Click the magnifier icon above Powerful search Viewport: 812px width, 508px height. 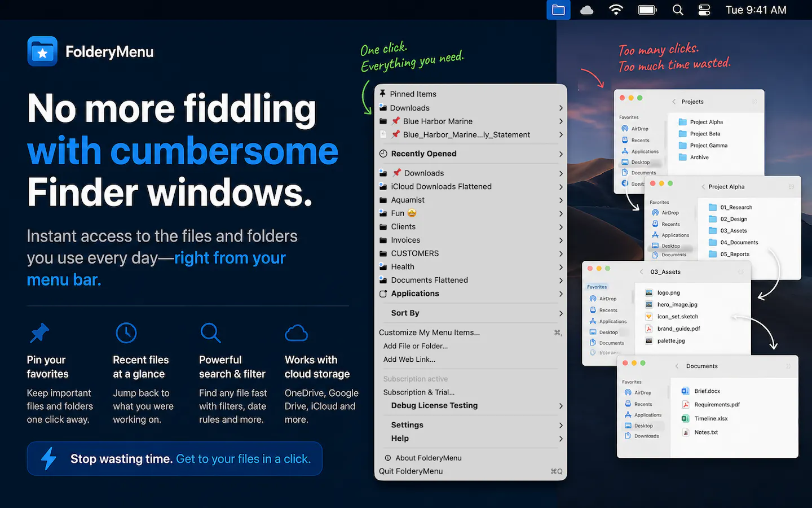point(210,333)
